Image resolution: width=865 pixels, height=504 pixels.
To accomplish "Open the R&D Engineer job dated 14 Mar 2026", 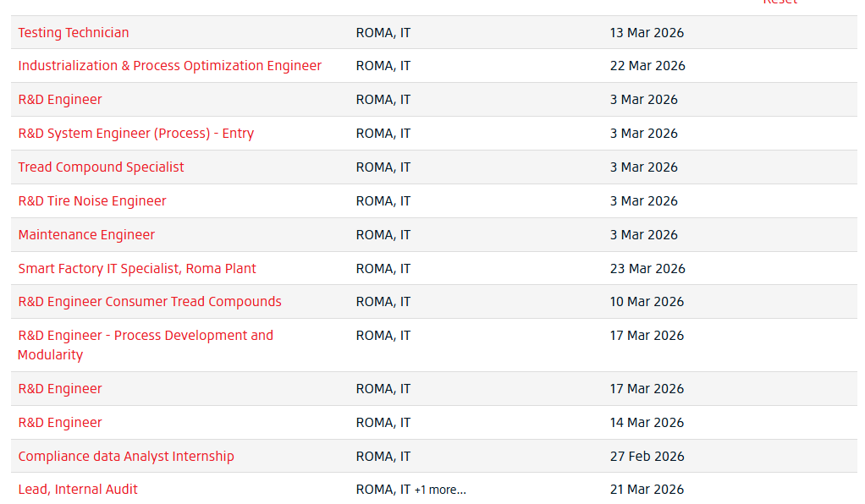I will coord(60,423).
